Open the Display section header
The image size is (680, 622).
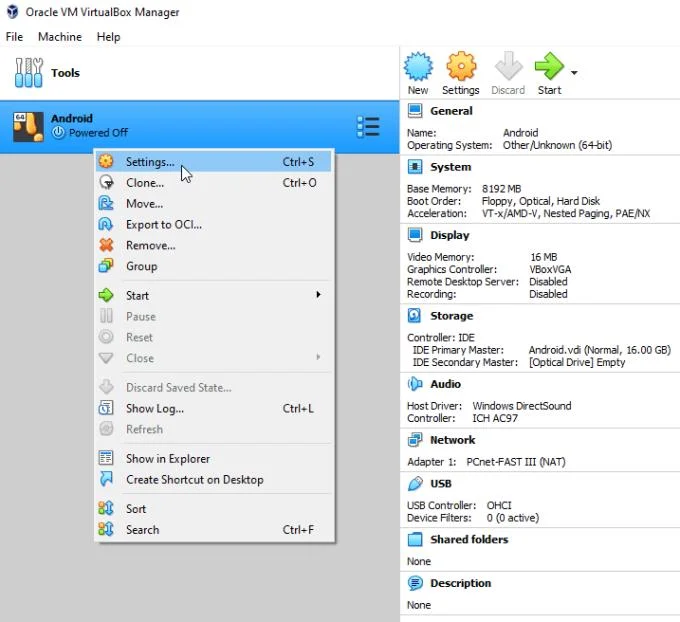[x=450, y=235]
